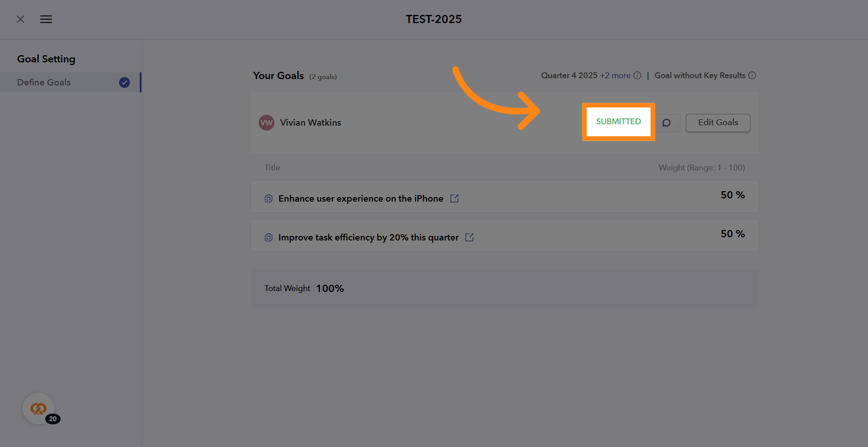Click the info icon next to '+2 more'
This screenshot has height=447, width=868.
pyautogui.click(x=637, y=75)
